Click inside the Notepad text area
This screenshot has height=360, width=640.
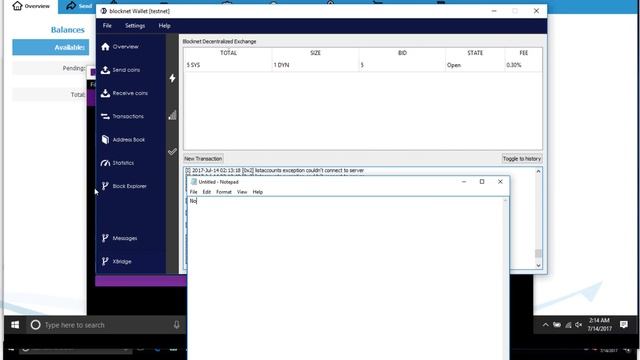pyautogui.click(x=345, y=278)
